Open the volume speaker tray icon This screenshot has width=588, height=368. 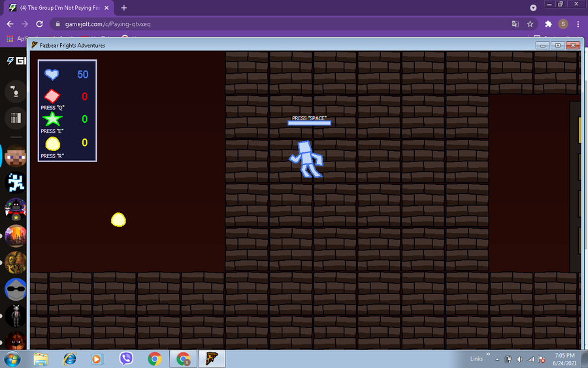(519, 360)
